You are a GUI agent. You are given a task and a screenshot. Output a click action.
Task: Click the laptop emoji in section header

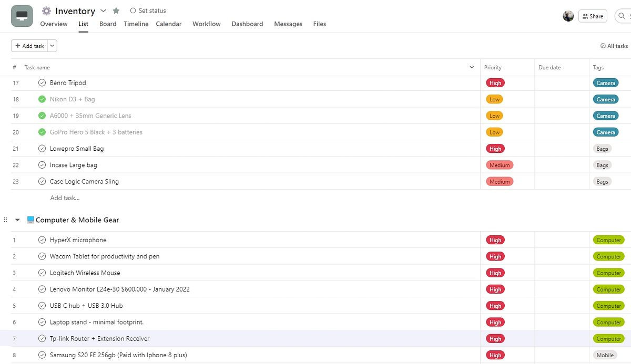(x=30, y=220)
